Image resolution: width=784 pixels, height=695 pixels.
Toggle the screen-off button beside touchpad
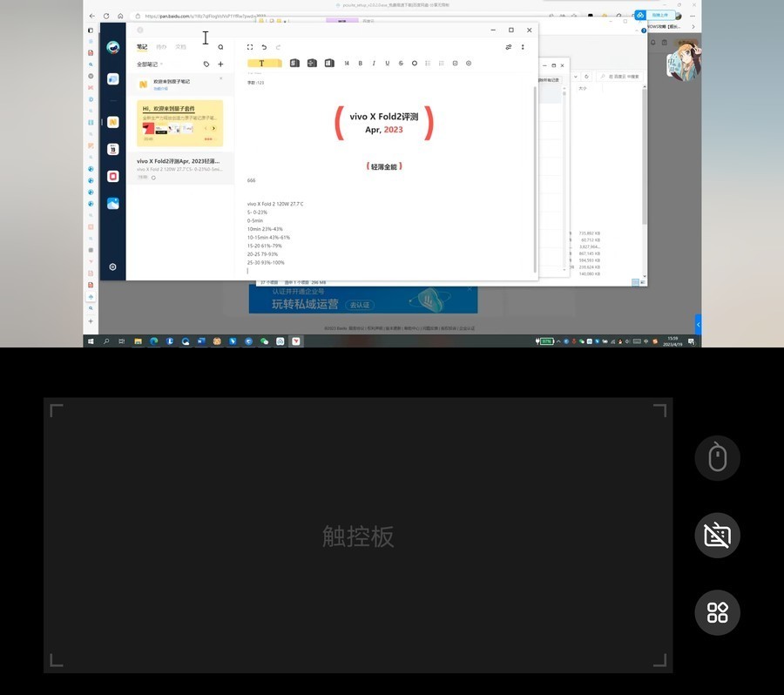(x=717, y=536)
